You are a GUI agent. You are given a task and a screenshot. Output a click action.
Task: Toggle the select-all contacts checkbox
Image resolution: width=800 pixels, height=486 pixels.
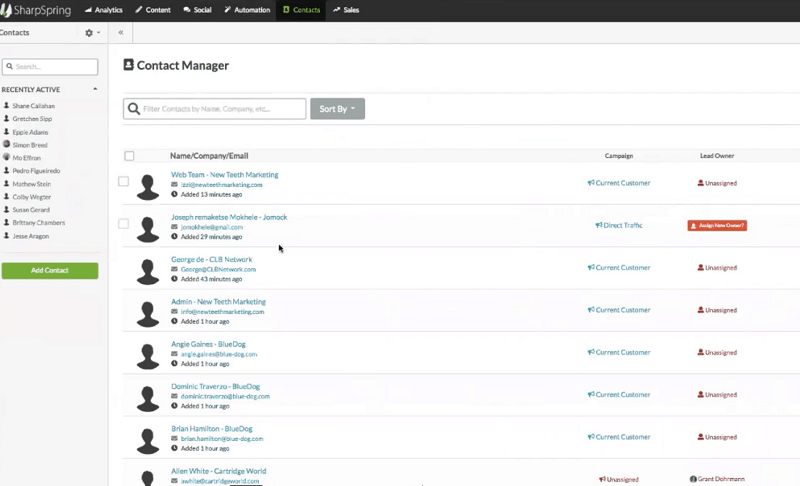point(129,156)
